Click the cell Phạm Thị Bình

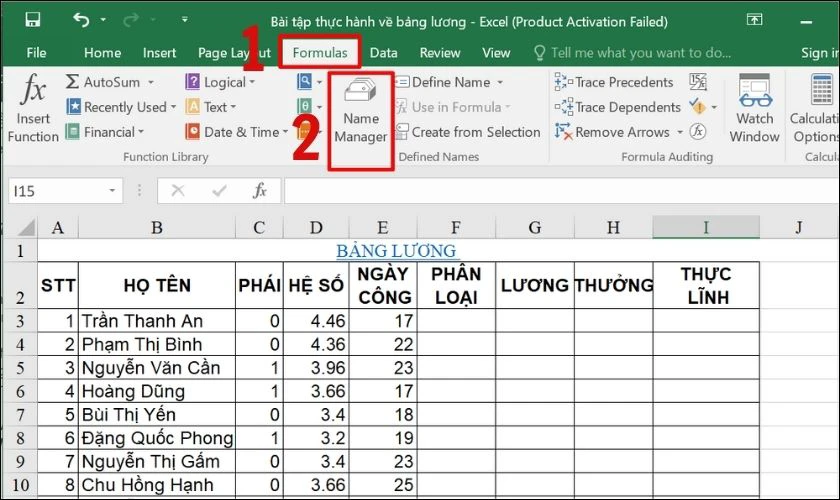pos(157,344)
